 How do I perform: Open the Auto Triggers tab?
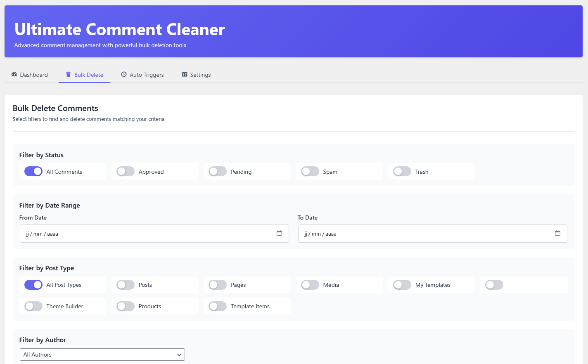tap(142, 74)
